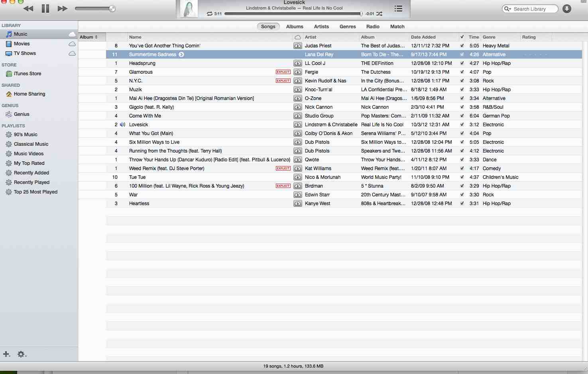Image resolution: width=588 pixels, height=374 pixels.
Task: Download Glamorous from iCloud
Action: tap(298, 72)
